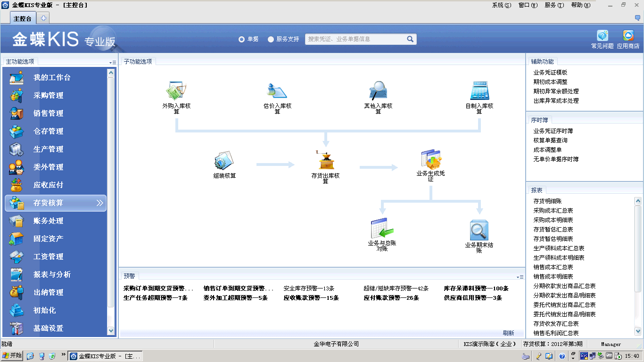The height and width of the screenshot is (362, 644).
Task: Open the 估价入库核算 icon
Action: [277, 90]
